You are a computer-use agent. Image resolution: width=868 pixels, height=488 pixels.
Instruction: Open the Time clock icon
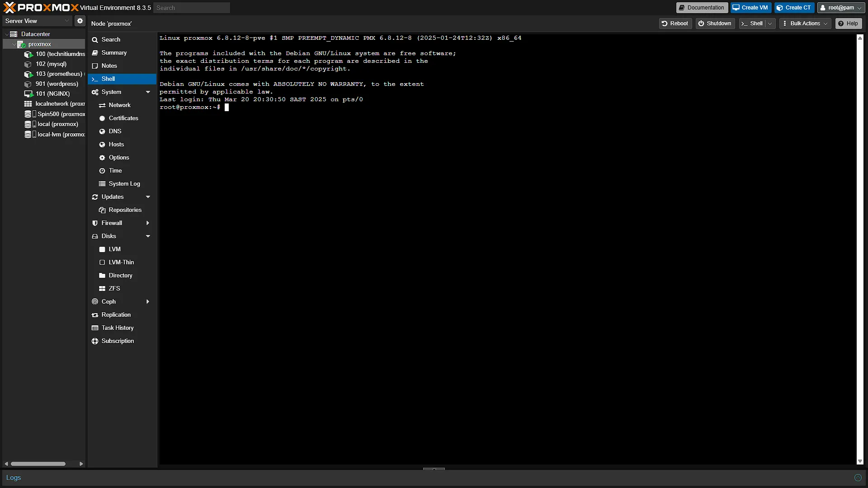pyautogui.click(x=102, y=171)
